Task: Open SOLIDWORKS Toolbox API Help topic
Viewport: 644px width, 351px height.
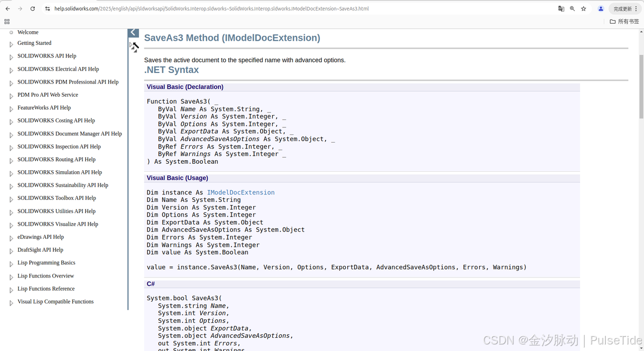Action: tap(57, 198)
